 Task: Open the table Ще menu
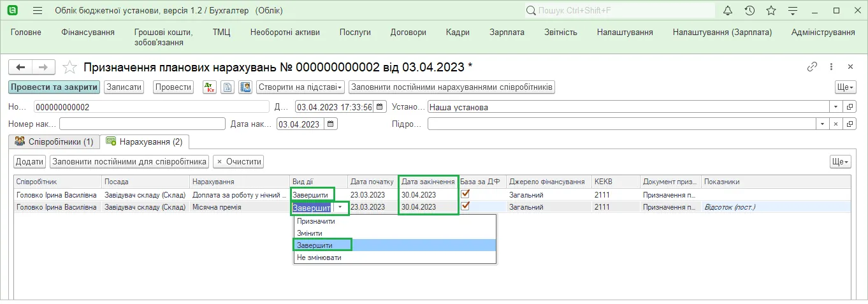coord(840,162)
